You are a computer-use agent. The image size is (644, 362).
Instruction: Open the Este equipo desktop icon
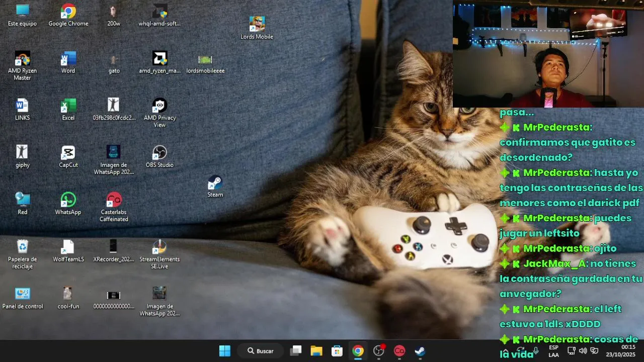(22, 15)
